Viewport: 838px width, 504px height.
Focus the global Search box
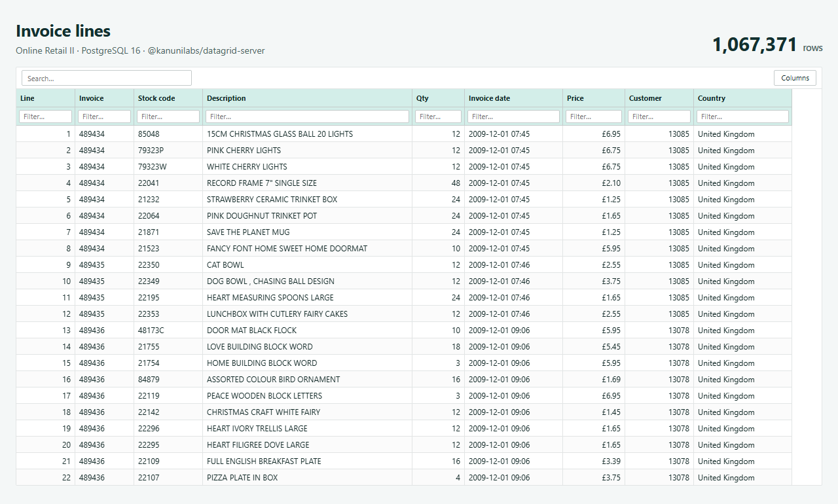pos(107,78)
